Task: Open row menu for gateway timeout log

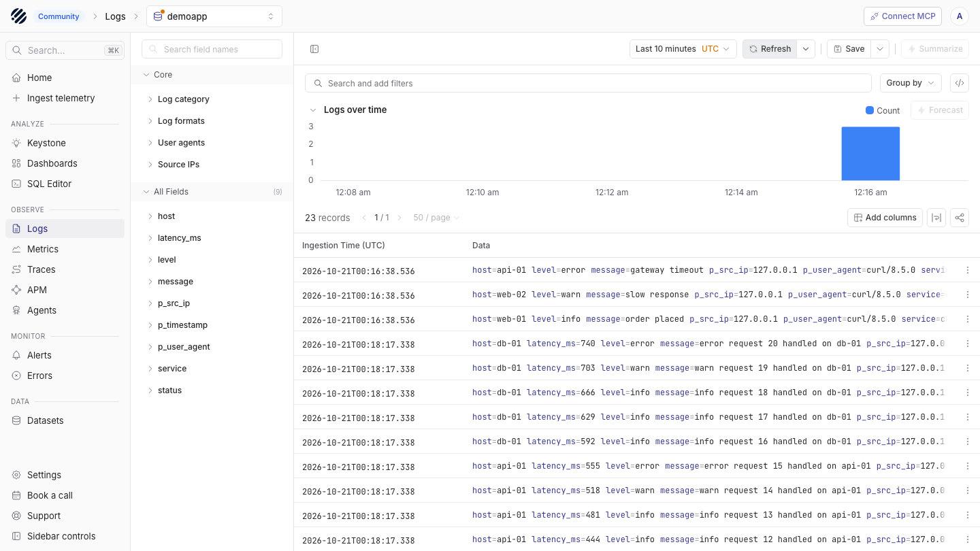Action: point(968,270)
